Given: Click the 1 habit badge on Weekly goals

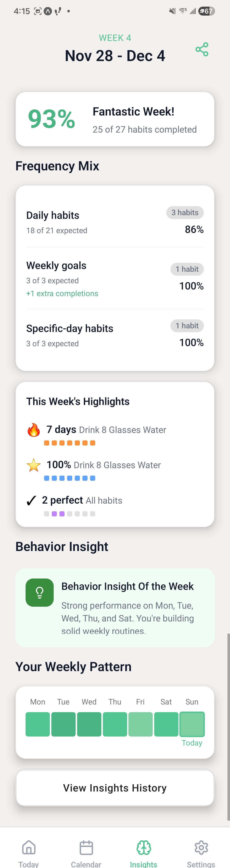Looking at the screenshot, I should [187, 269].
